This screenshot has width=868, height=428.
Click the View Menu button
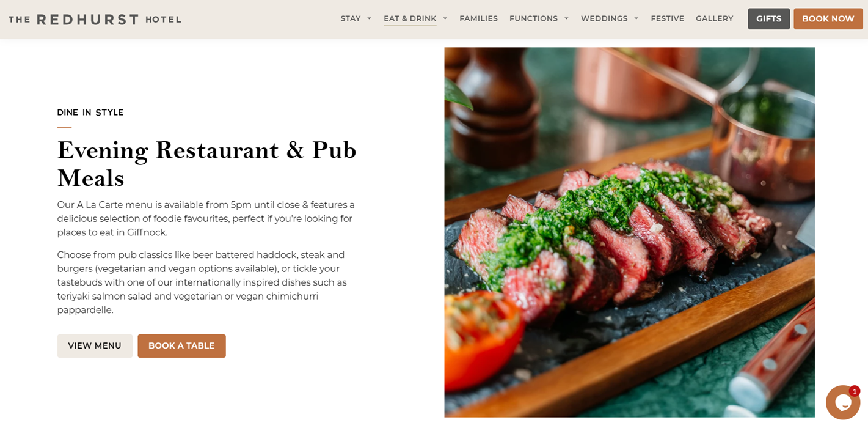point(95,346)
